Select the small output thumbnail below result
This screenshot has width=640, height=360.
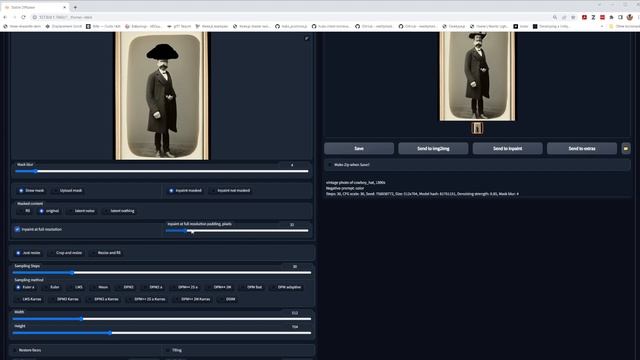point(477,128)
